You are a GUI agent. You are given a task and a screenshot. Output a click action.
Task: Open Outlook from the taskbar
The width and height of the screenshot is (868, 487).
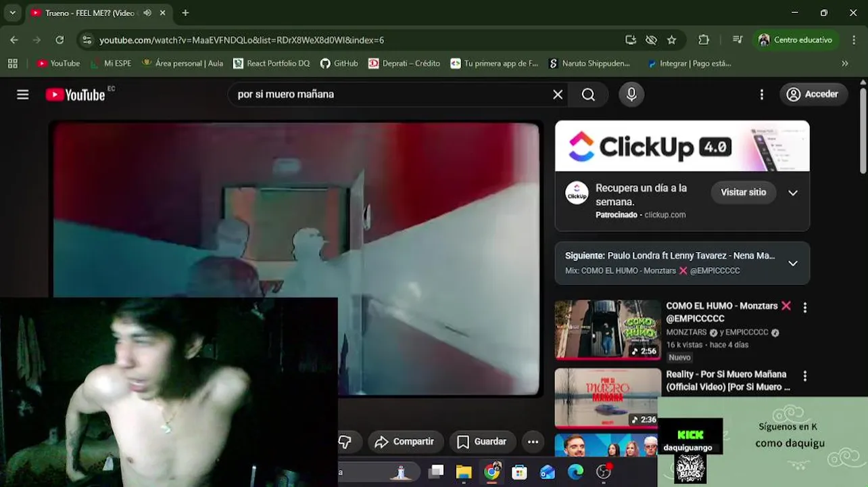click(547, 471)
